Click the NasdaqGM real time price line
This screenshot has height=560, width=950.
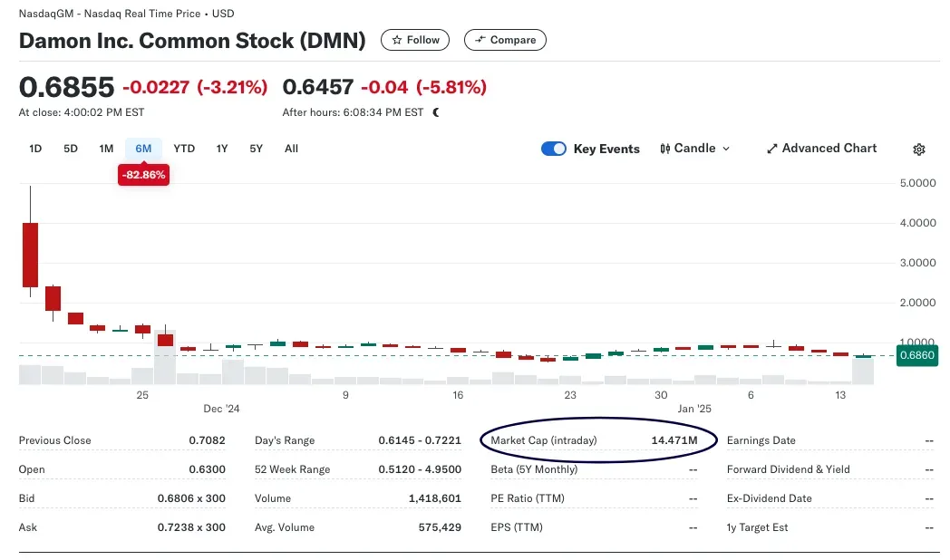(x=127, y=14)
